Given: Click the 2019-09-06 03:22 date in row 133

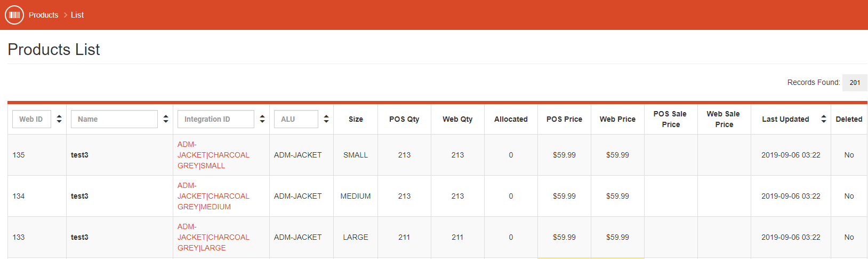Looking at the screenshot, I should (791, 237).
